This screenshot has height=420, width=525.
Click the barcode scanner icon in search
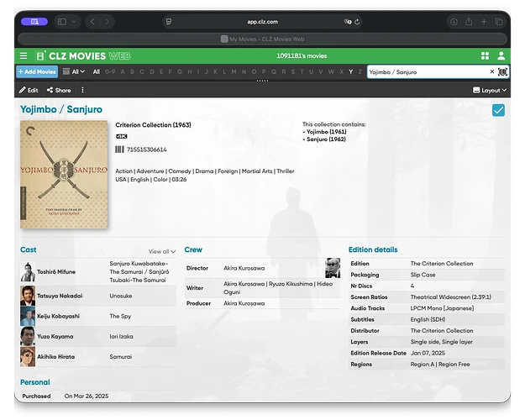point(502,72)
